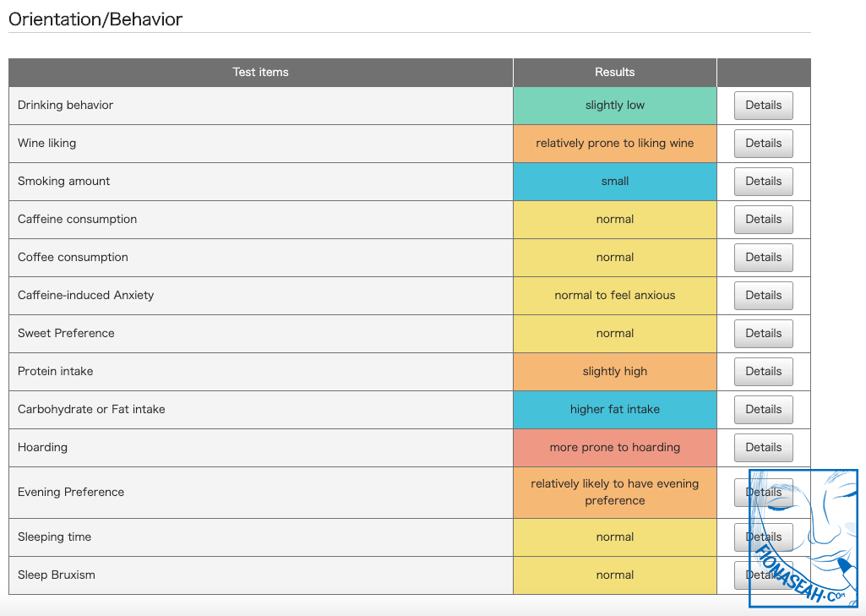Image resolution: width=866 pixels, height=616 pixels.
Task: Click the Sleep Bruxism test item
Action: (x=57, y=575)
